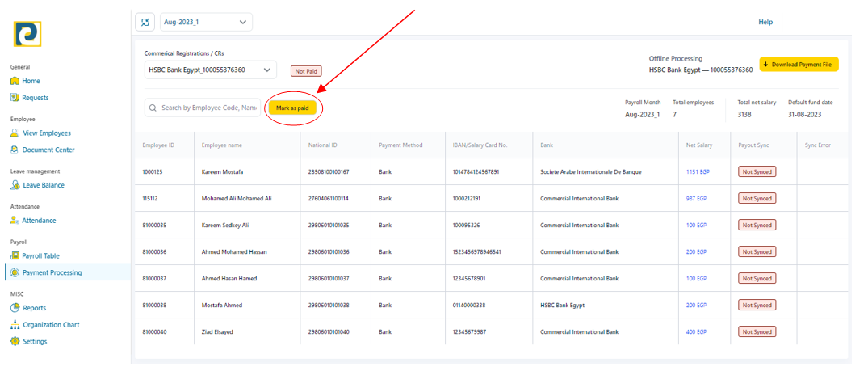Click Download Payment File button

[799, 64]
